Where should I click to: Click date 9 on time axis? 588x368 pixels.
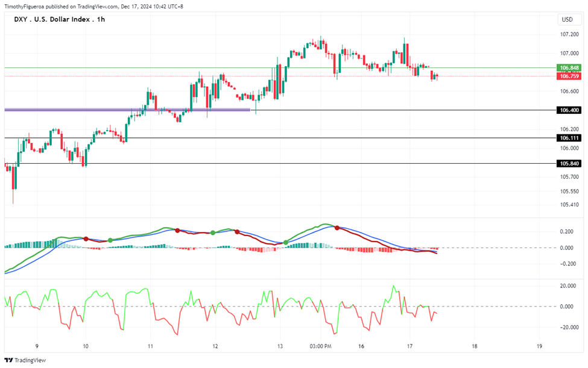click(x=37, y=346)
